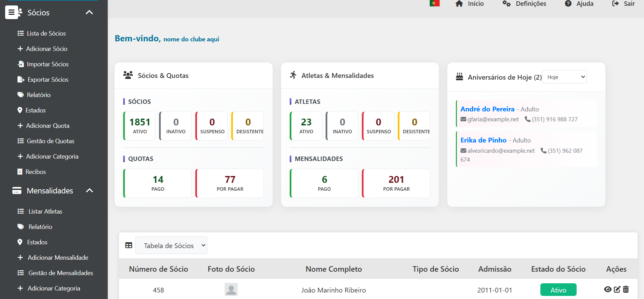
Task: Collapse the Mensalidades sidebar section
Action: 89,191
